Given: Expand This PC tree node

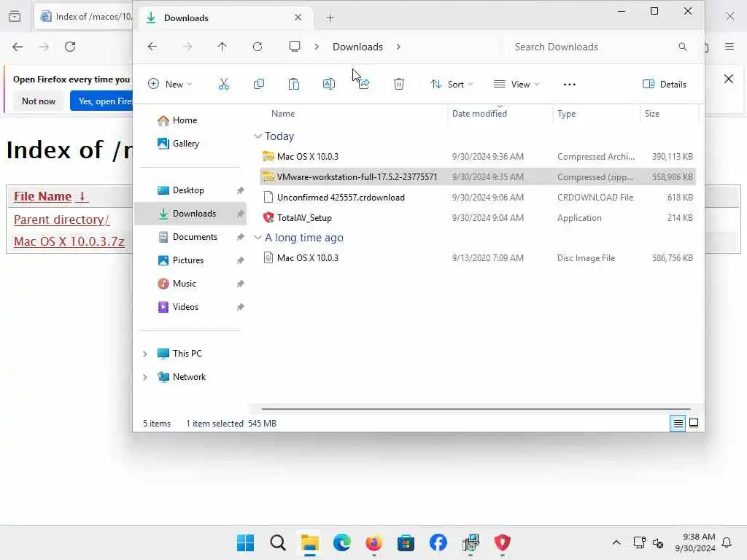Looking at the screenshot, I should click(x=145, y=354).
